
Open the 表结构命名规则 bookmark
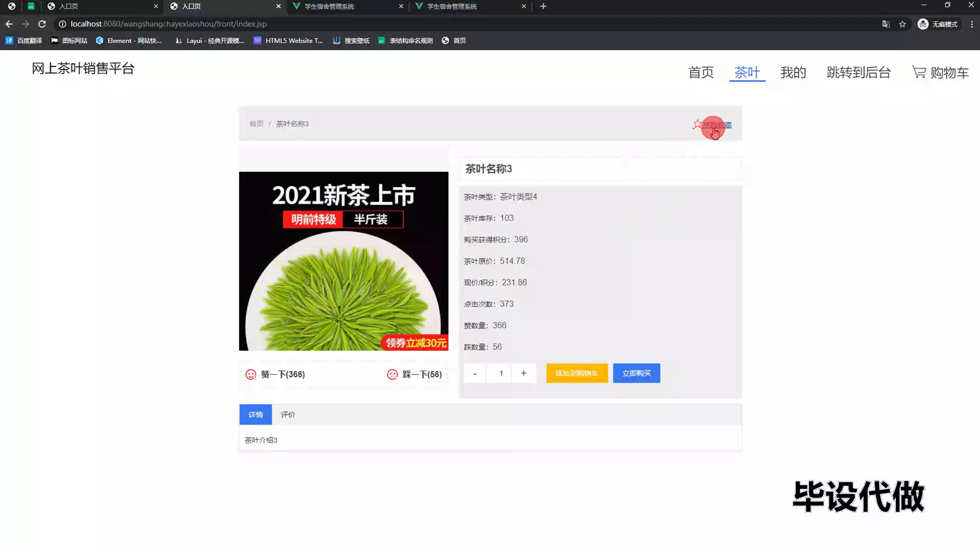point(405,40)
